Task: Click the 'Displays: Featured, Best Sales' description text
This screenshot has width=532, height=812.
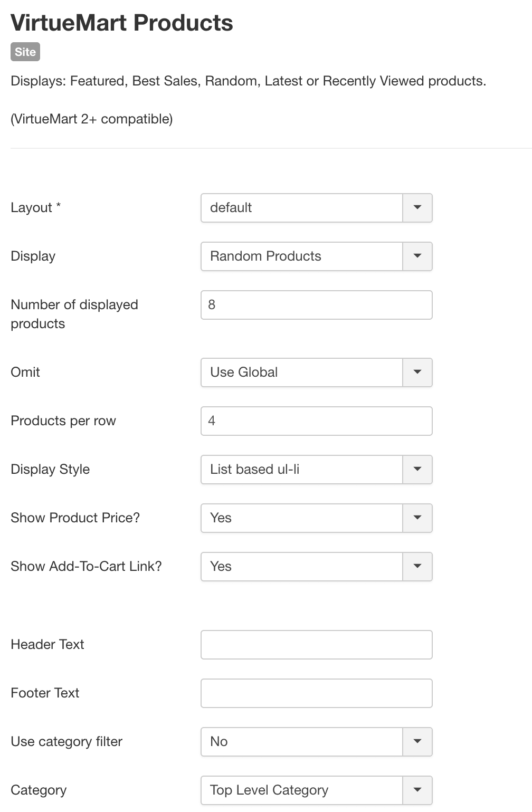Action: pos(248,81)
